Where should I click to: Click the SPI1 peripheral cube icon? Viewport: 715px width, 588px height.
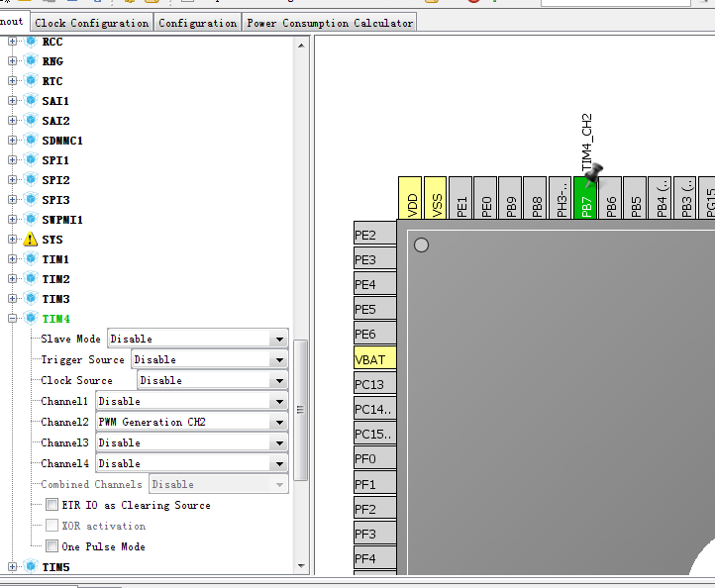coord(31,160)
